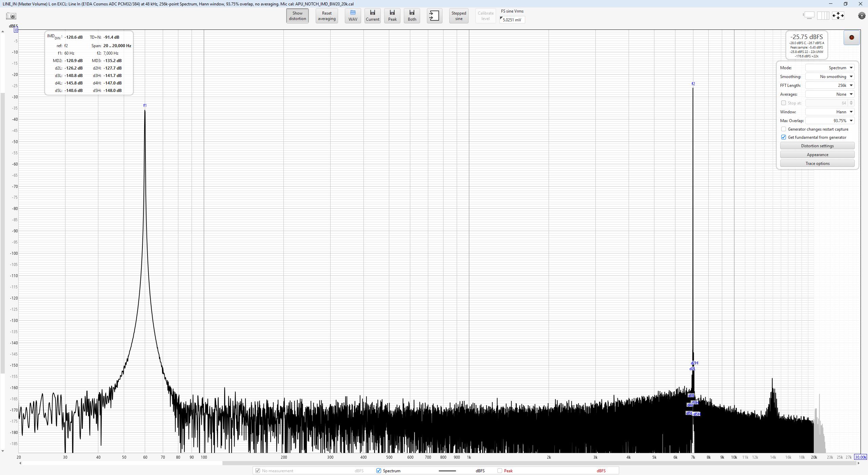Edit the frequency axis limit 30.00k field

[860, 457]
